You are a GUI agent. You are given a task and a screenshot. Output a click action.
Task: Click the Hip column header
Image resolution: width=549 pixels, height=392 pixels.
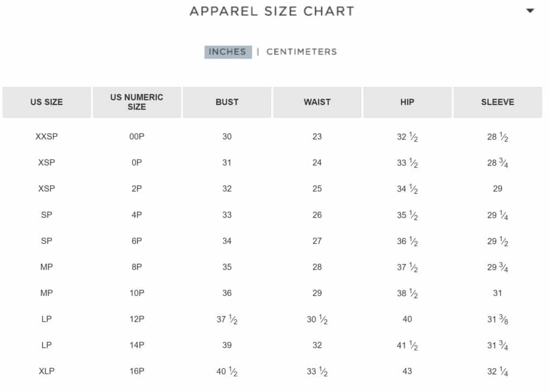407,102
